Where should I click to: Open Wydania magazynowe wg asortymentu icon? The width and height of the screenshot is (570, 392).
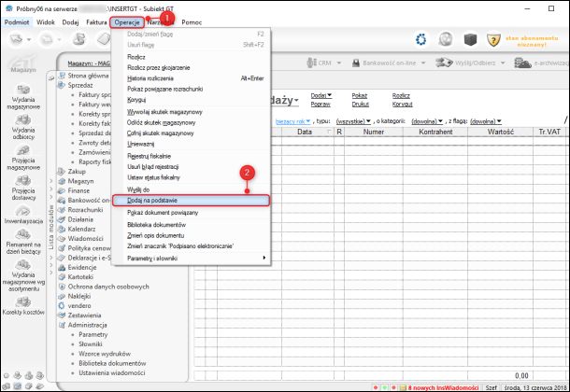[x=23, y=265]
